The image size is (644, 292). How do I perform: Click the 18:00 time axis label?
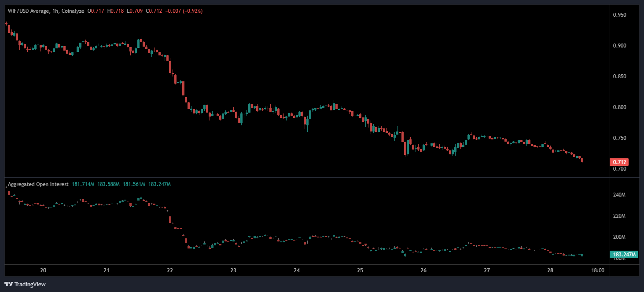click(598, 270)
